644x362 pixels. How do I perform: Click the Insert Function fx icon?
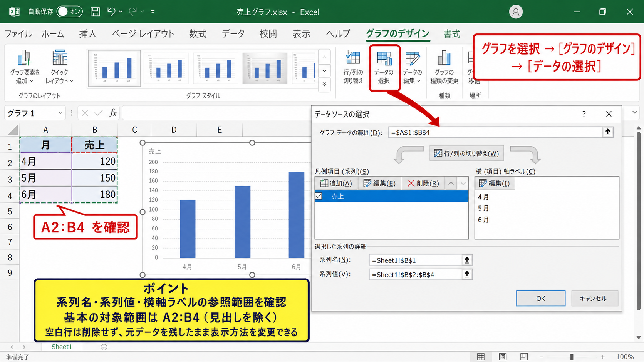pos(112,113)
